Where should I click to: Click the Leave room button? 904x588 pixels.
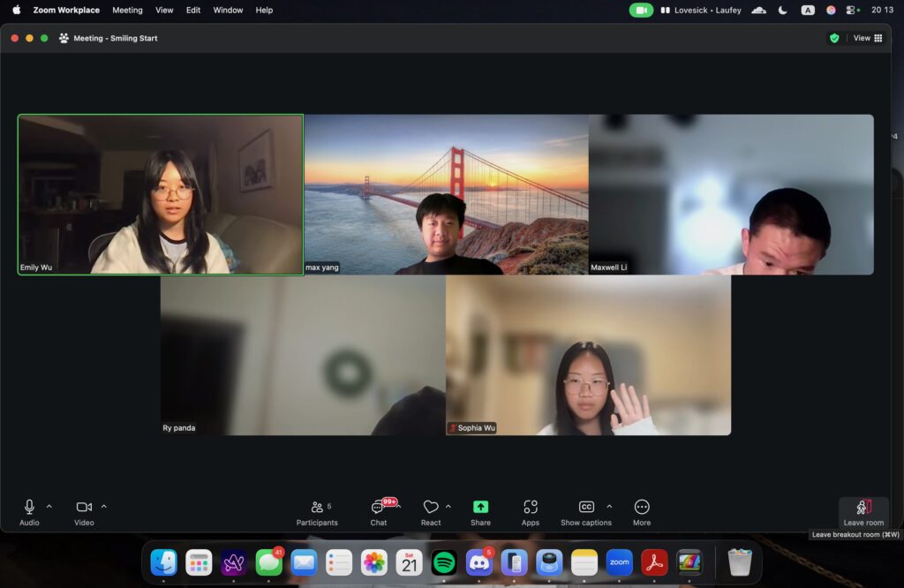[x=863, y=511]
